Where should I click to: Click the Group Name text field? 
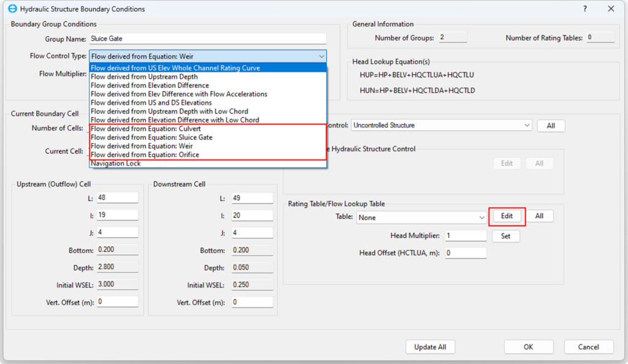point(207,39)
